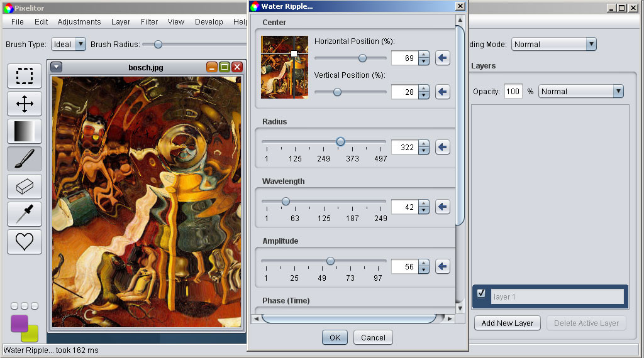Image resolution: width=644 pixels, height=358 pixels.
Task: Select the rectangular selection tool
Action: tap(25, 76)
